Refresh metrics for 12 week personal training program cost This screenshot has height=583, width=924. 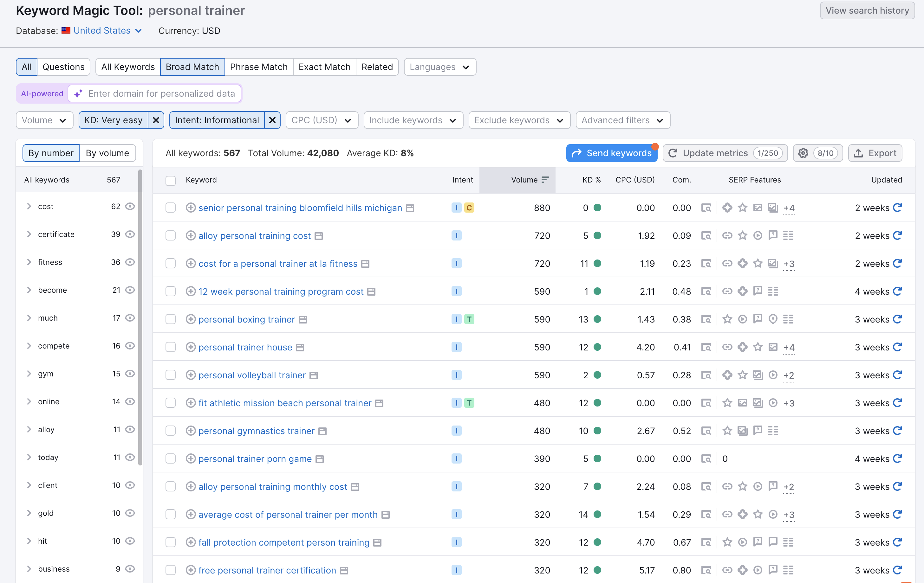(x=897, y=291)
